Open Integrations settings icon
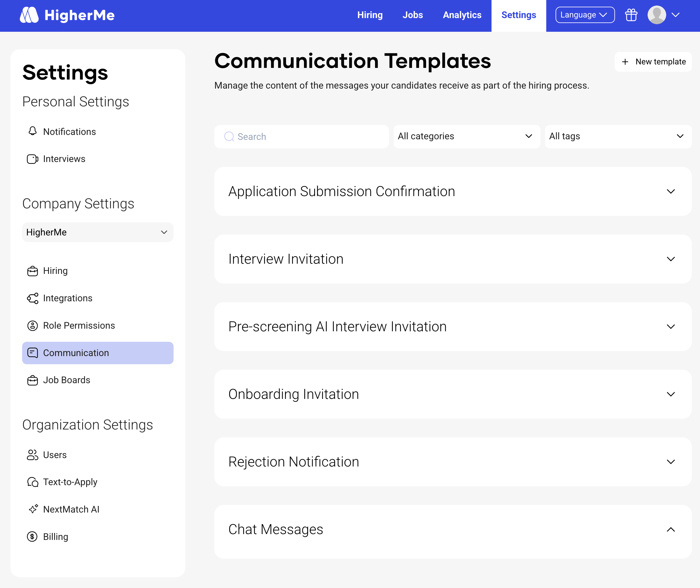 [x=32, y=298]
